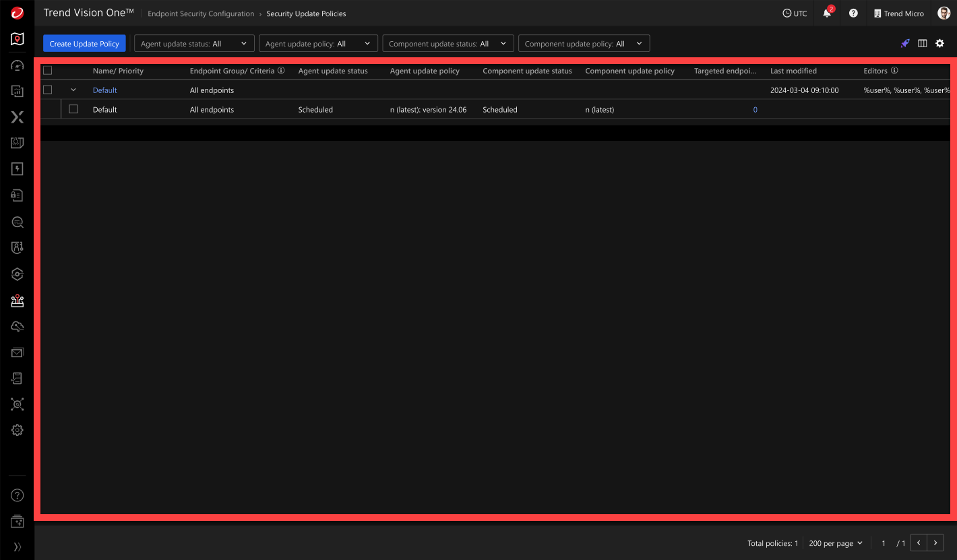This screenshot has height=560, width=957.
Task: Click the Create Update Policy button
Action: tap(84, 44)
